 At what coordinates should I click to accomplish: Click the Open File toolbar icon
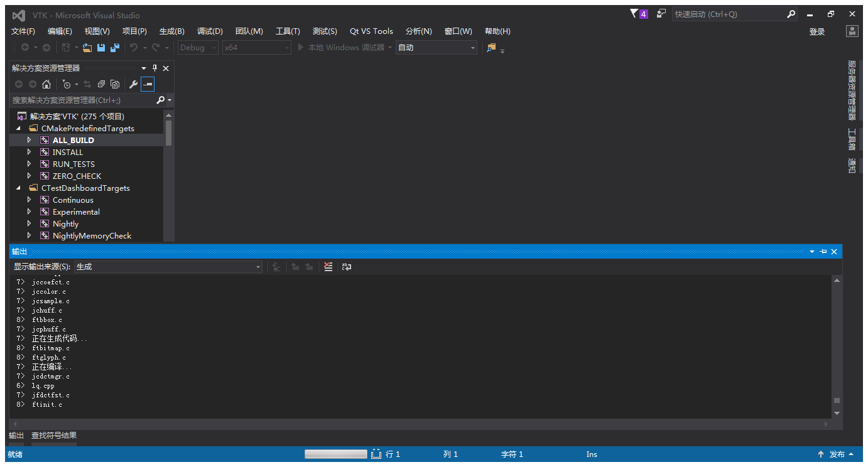[x=87, y=47]
